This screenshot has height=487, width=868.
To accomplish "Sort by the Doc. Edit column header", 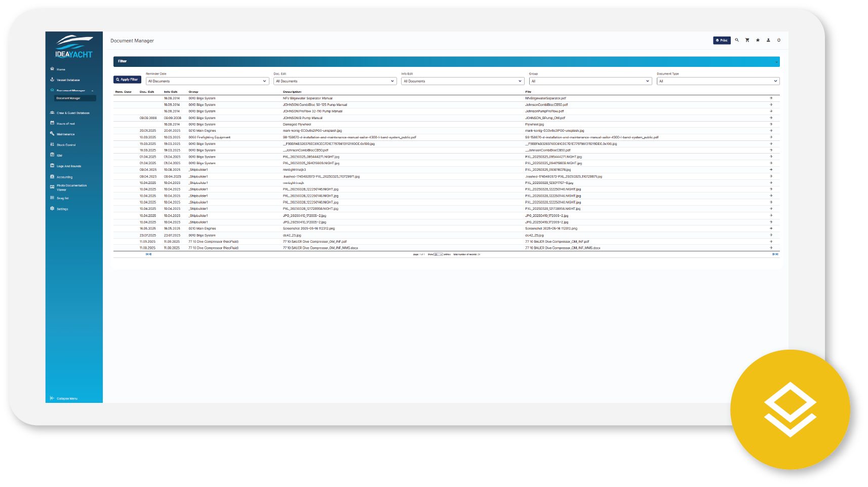I will tap(147, 92).
